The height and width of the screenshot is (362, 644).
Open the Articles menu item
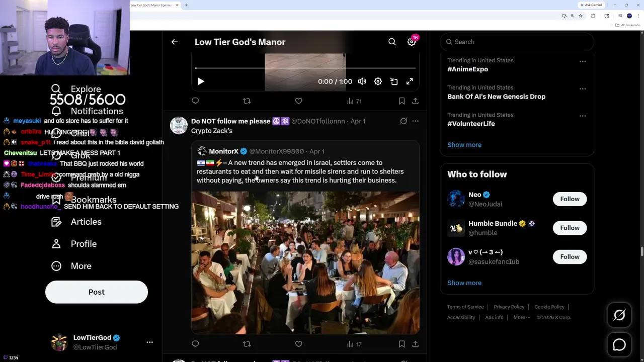(x=86, y=222)
